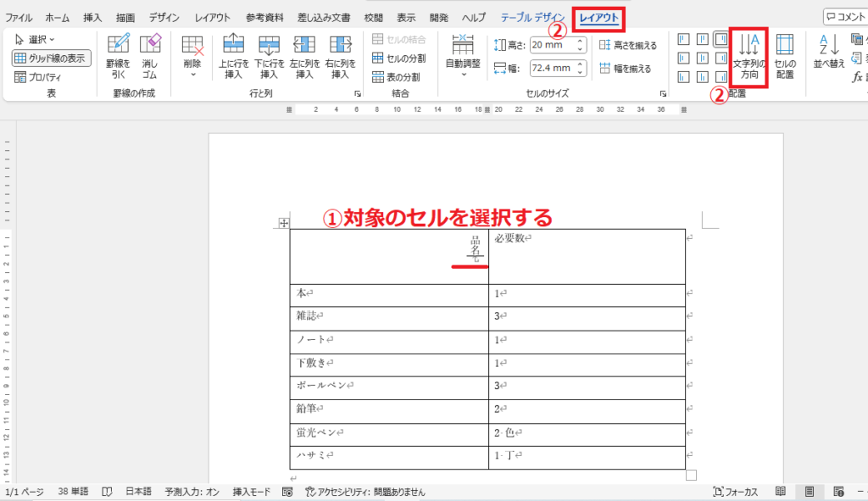This screenshot has height=501, width=868.
Task: Open the 自動調整 autofit dropdown
Action: [463, 57]
